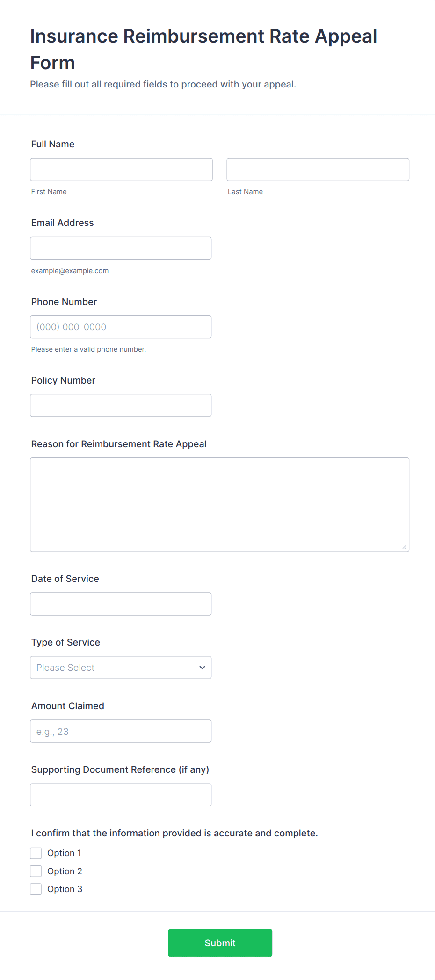
Task: Select the Policy Number input
Action: coord(121,406)
